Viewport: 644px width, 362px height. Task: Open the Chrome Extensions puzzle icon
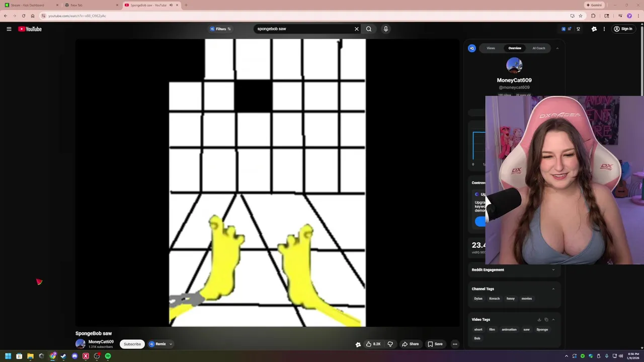point(593,16)
